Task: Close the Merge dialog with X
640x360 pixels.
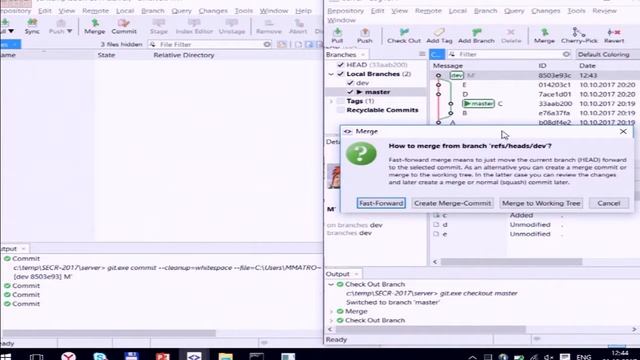Action: point(623,131)
